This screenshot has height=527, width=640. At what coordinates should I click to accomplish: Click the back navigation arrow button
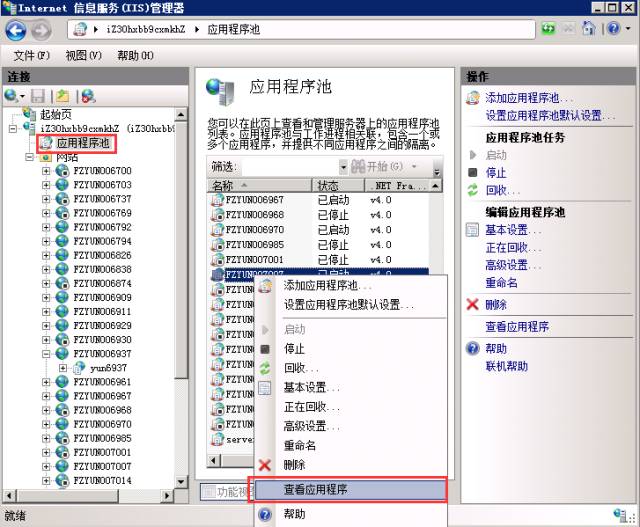pos(17,30)
